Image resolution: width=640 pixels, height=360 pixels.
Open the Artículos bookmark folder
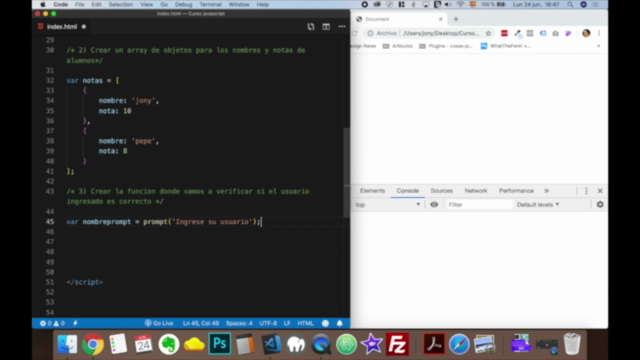pyautogui.click(x=398, y=46)
